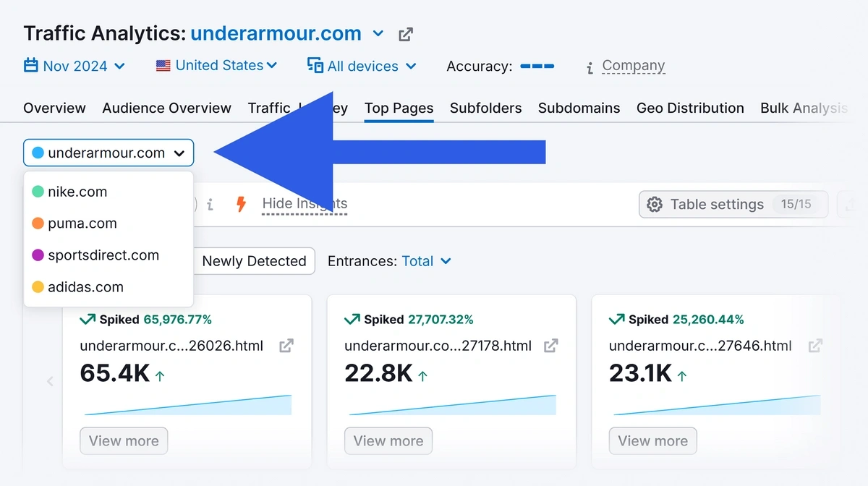This screenshot has height=486, width=868.
Task: Click the info icon left of lightning bolt
Action: point(210,205)
